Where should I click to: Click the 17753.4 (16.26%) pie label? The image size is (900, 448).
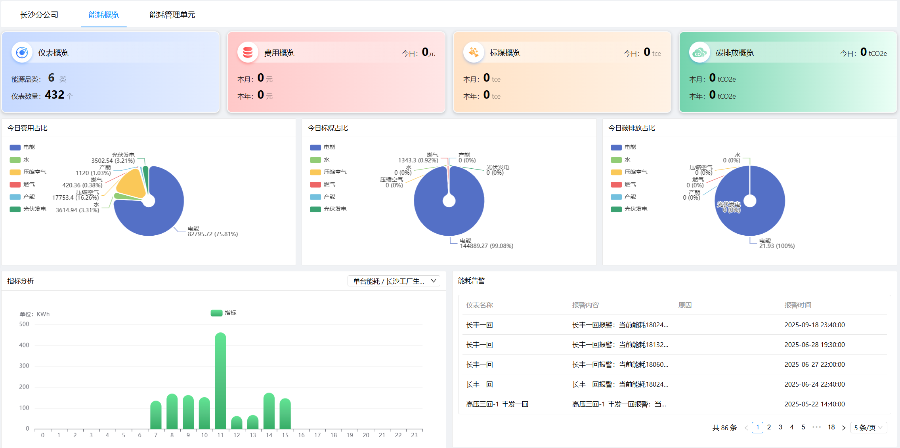coord(76,196)
